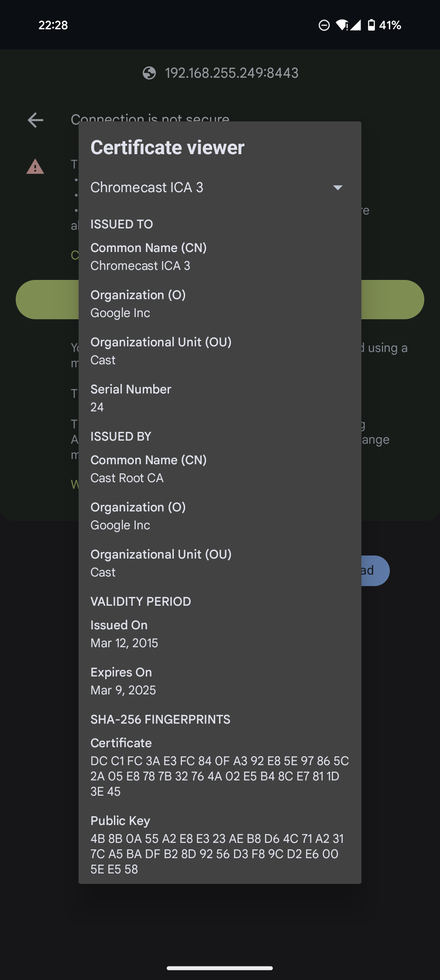Tap the navigation gesture handle bar
Screen dimensions: 440x980
pos(220,968)
